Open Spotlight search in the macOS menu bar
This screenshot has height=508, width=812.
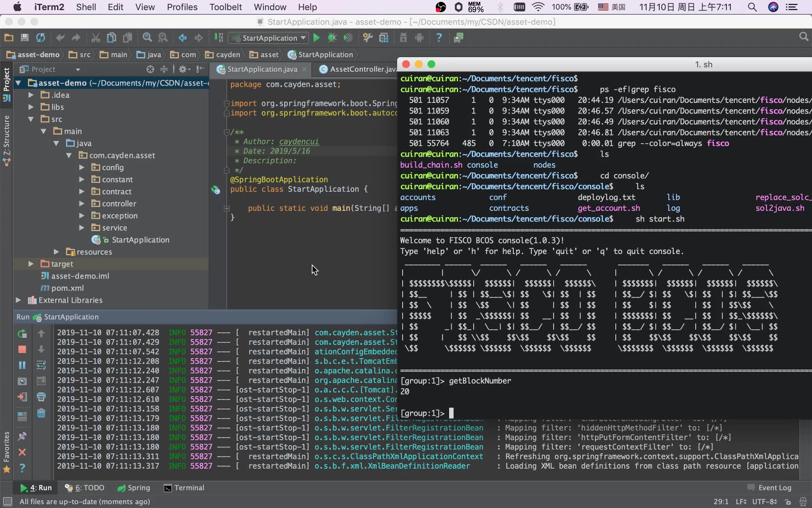click(x=752, y=7)
